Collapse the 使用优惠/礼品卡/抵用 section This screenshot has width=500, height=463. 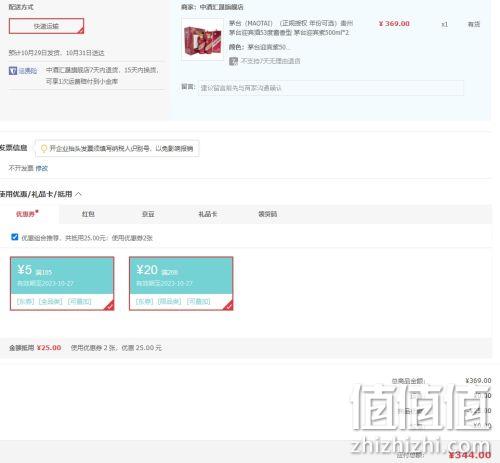click(x=78, y=194)
